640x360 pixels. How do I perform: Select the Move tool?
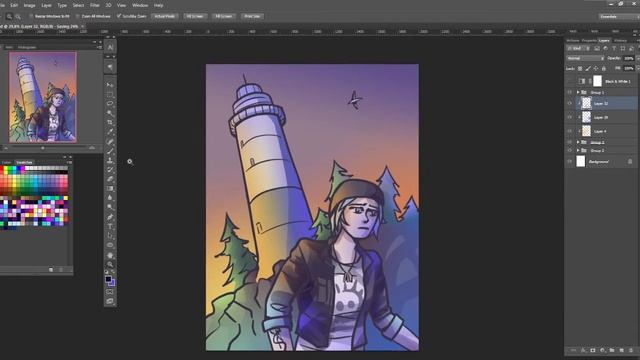110,85
